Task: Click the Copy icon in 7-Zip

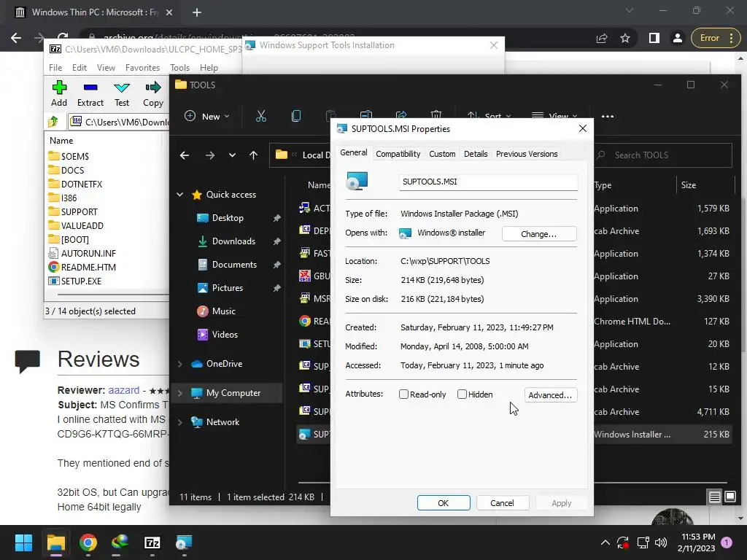Action: point(153,87)
